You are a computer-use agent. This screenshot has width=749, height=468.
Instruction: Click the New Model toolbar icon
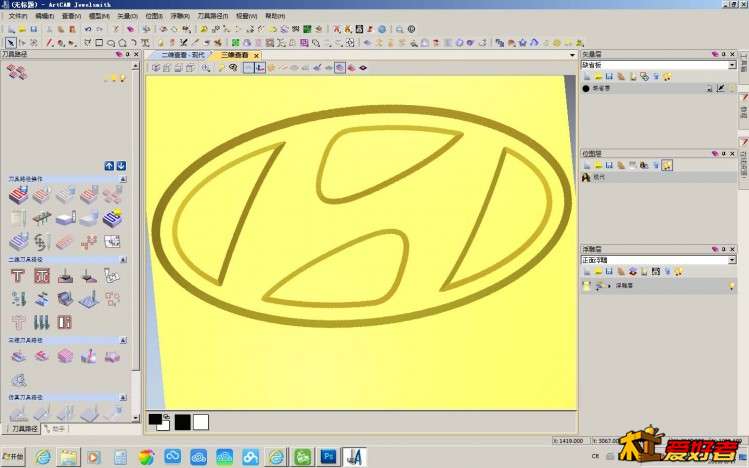coord(11,29)
